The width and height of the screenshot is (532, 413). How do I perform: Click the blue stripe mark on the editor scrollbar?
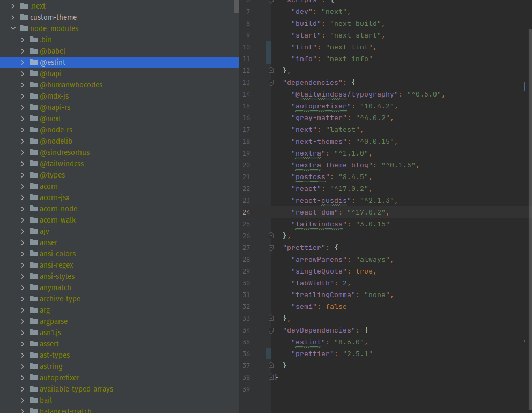point(524,85)
